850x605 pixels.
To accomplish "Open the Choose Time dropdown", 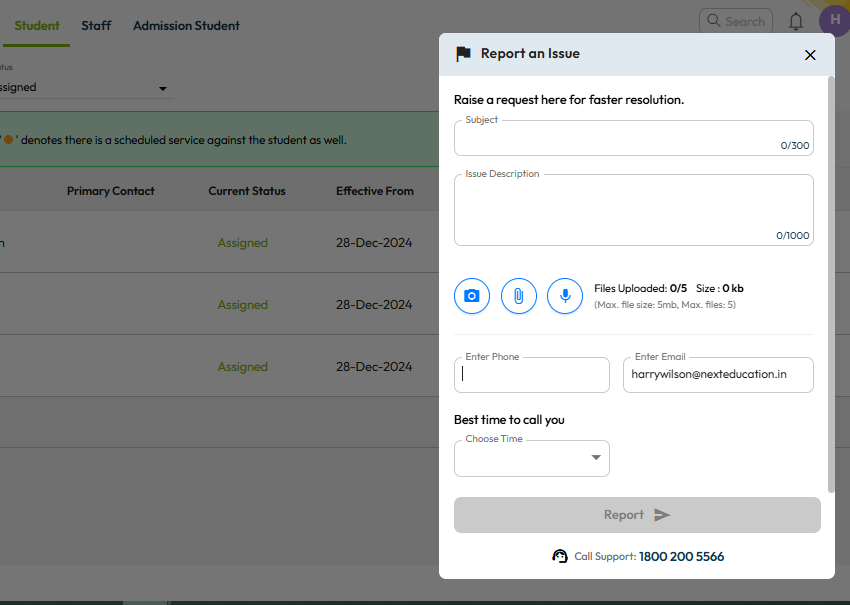I will coord(532,458).
